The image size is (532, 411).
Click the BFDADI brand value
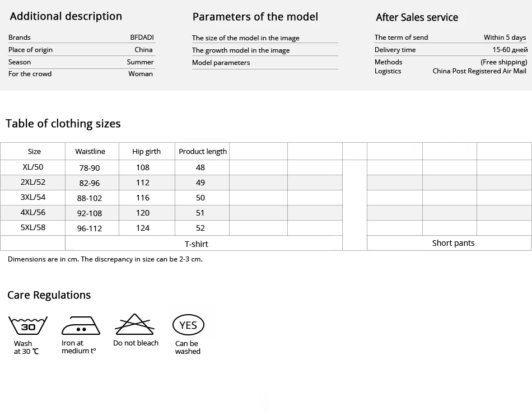(x=142, y=38)
